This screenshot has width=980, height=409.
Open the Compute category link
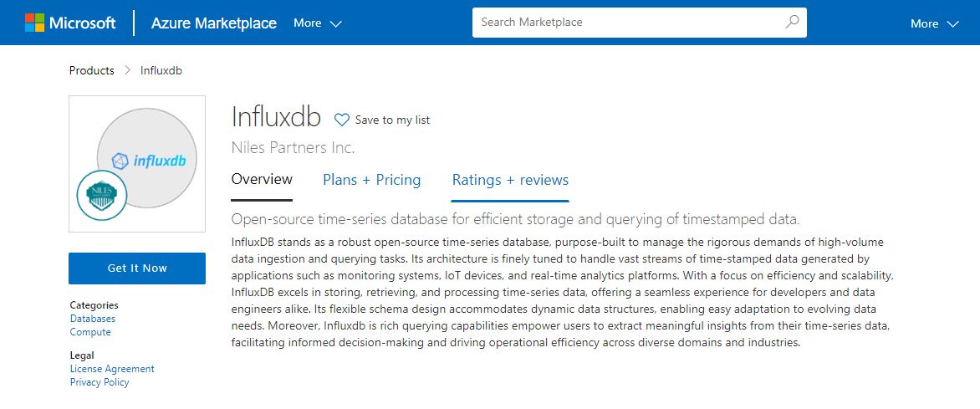pos(90,332)
